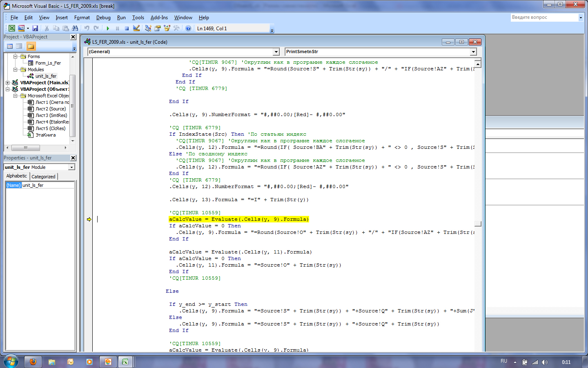Click the View Microsoft Excel toolbar icon

[x=12, y=28]
